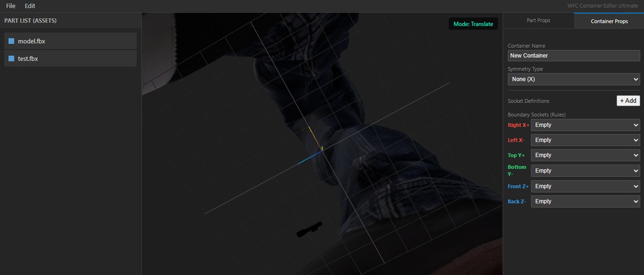
Task: Switch to the Part Props tab
Action: tap(538, 21)
